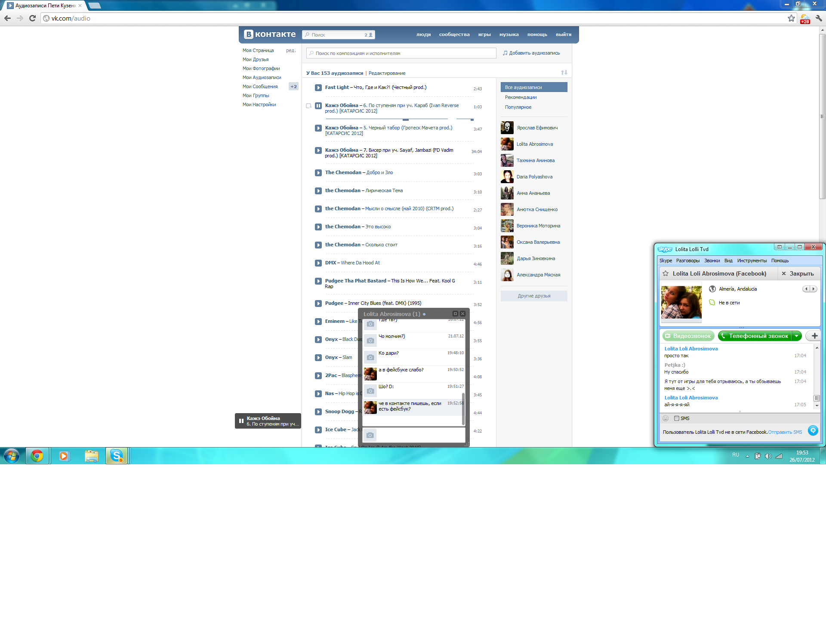Play the Snoop Dogg track
This screenshot has width=826, height=644.
pyautogui.click(x=318, y=412)
